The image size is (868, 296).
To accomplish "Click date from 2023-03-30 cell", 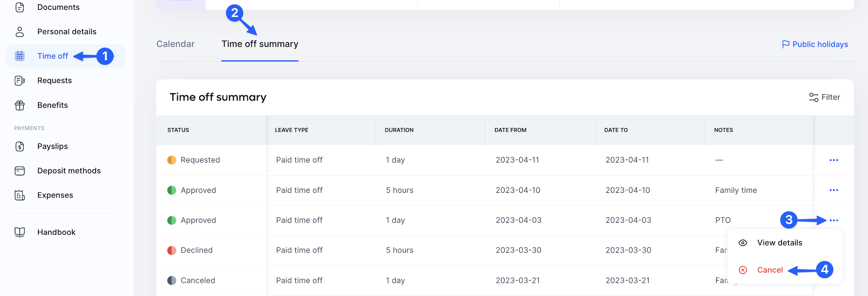I will tap(518, 251).
